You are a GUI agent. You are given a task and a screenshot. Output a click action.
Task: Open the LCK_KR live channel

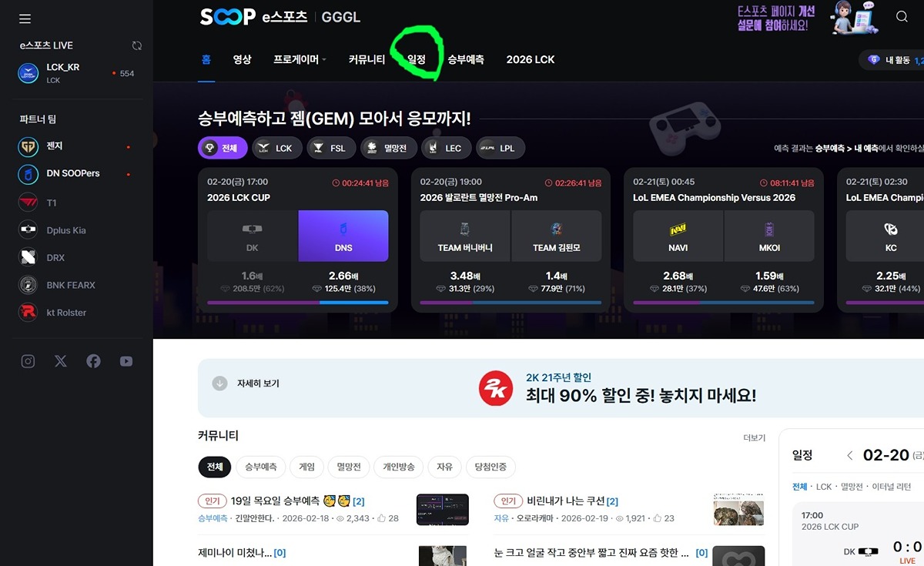click(75, 73)
